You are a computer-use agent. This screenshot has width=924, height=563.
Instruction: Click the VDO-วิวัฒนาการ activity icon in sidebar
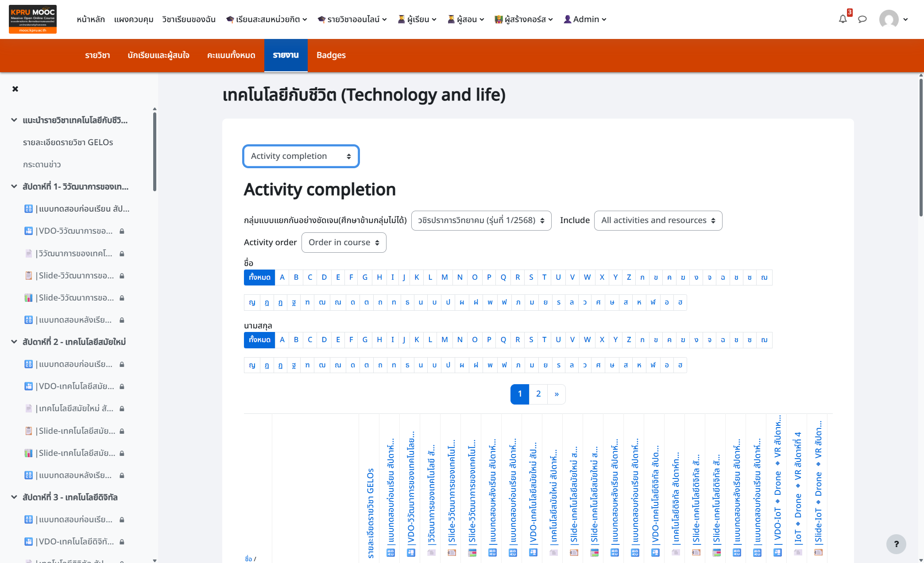click(x=28, y=231)
